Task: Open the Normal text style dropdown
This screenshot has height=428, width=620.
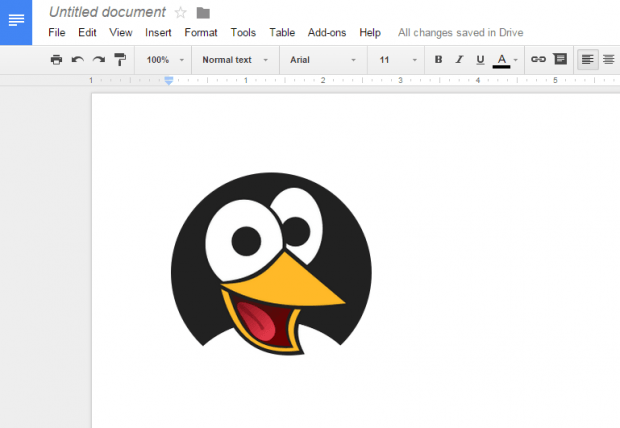Action: pos(235,60)
